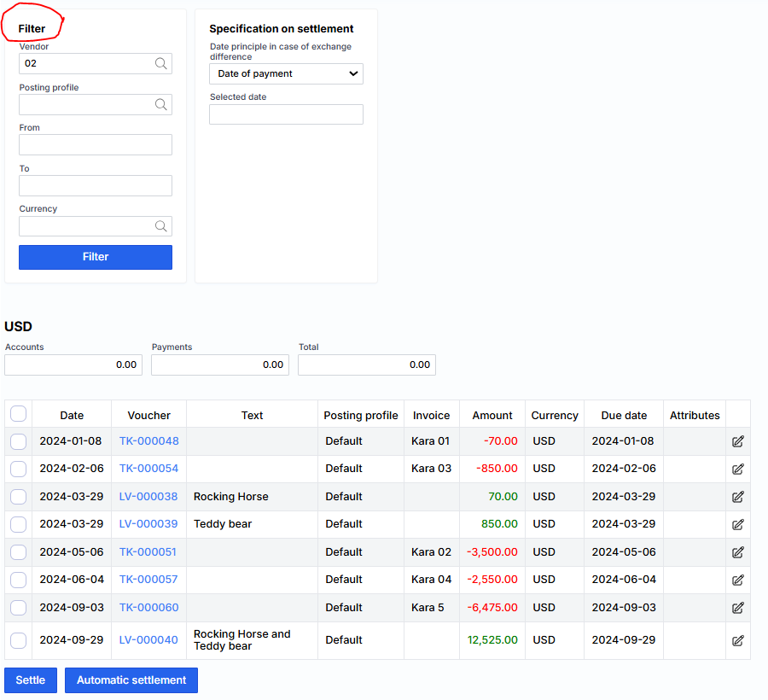This screenshot has width=768, height=700.
Task: Click the Selected date input field
Action: [286, 114]
